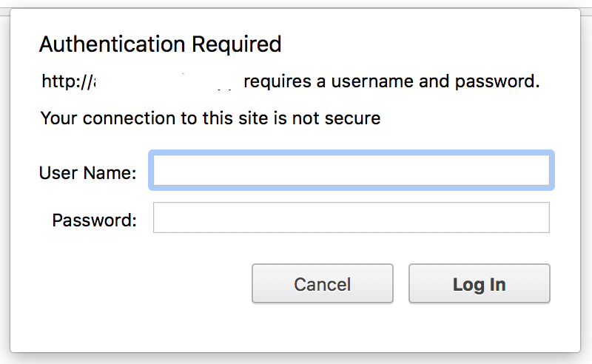Select the 'Password:' label
Screen dimensions: 592x364
95,220
